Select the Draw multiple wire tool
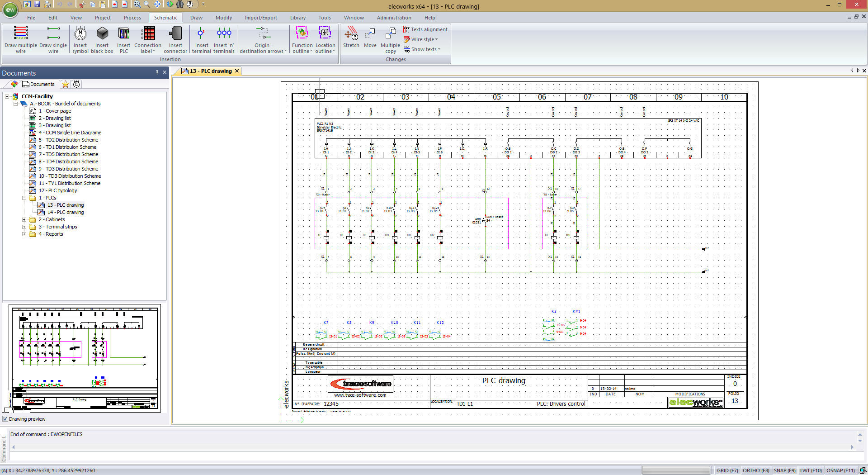 click(21, 40)
